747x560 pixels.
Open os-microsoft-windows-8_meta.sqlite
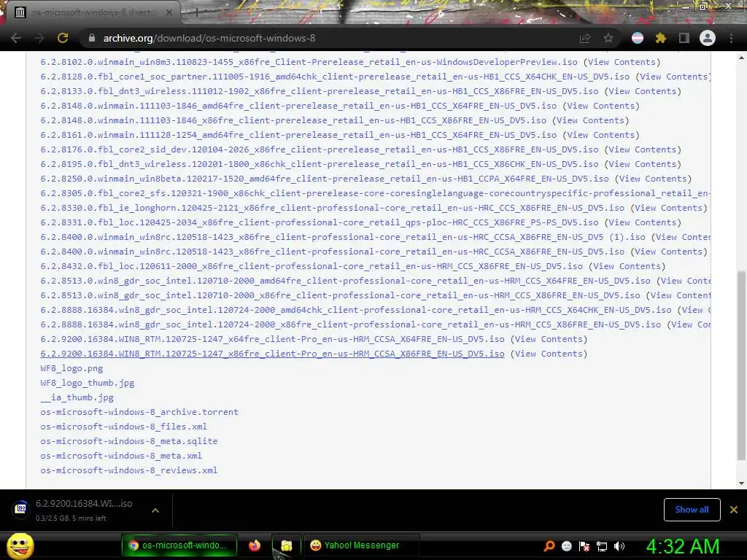(128, 441)
